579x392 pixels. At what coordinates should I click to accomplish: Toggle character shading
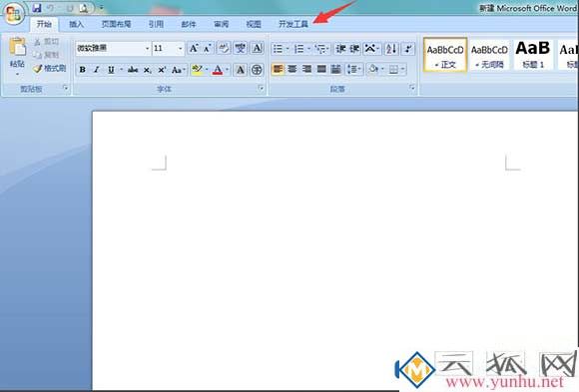click(x=241, y=70)
